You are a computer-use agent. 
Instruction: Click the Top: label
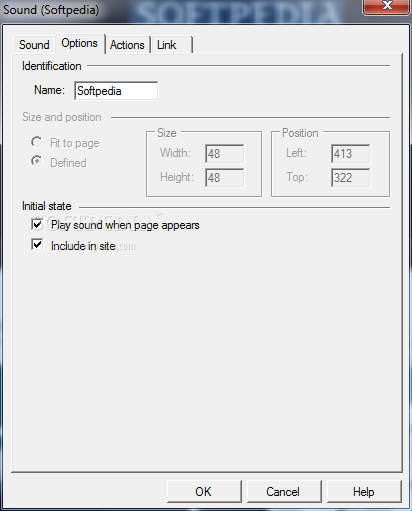(297, 177)
